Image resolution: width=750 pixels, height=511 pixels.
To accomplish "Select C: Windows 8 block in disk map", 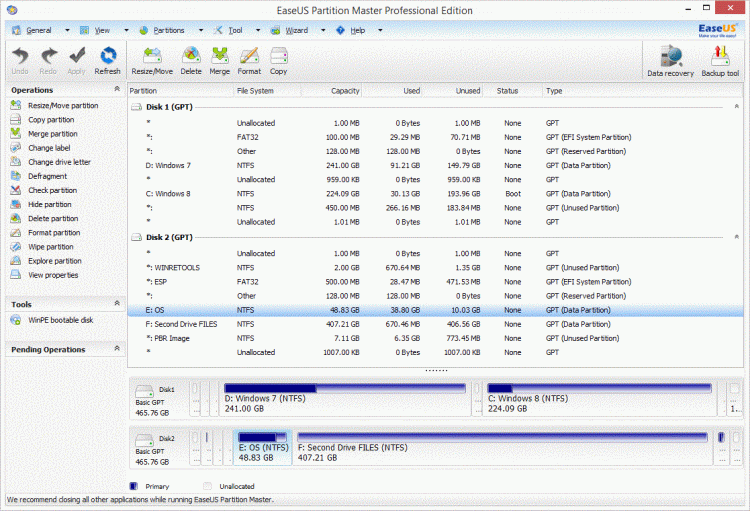I will 599,398.
